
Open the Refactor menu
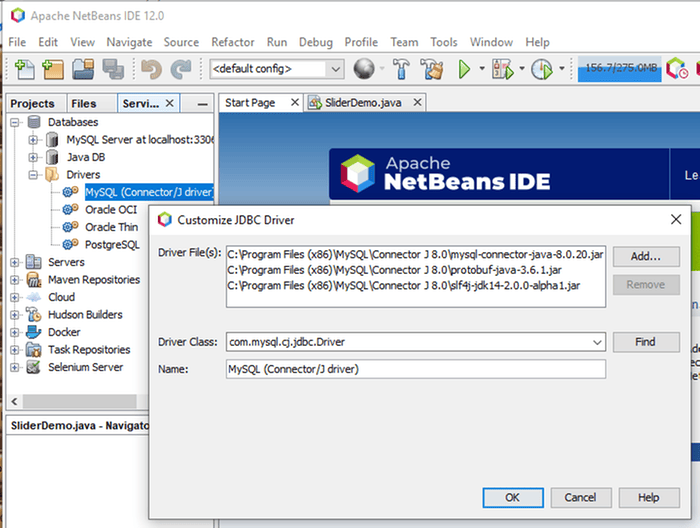(x=233, y=42)
